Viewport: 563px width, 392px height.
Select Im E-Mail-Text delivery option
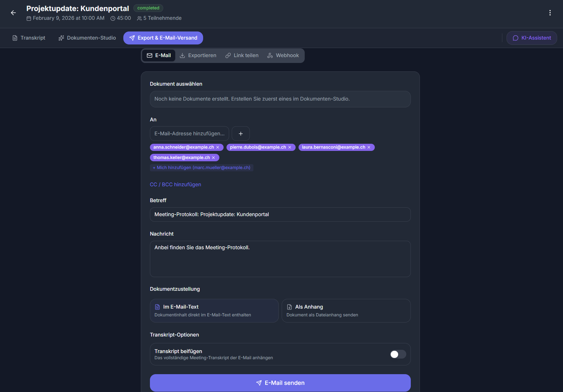(214, 310)
